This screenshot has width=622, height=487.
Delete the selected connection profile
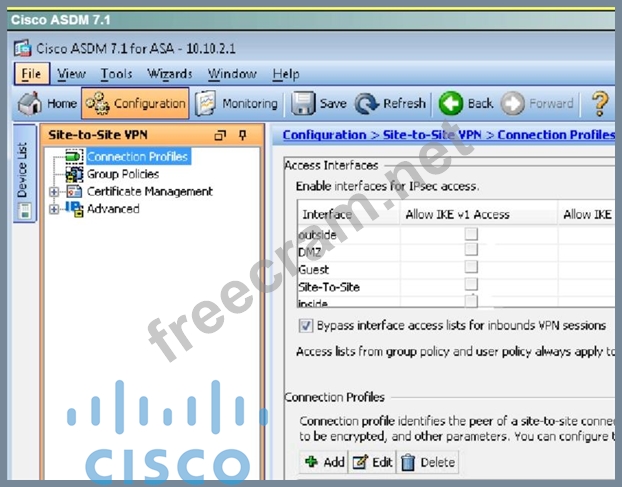click(x=428, y=462)
